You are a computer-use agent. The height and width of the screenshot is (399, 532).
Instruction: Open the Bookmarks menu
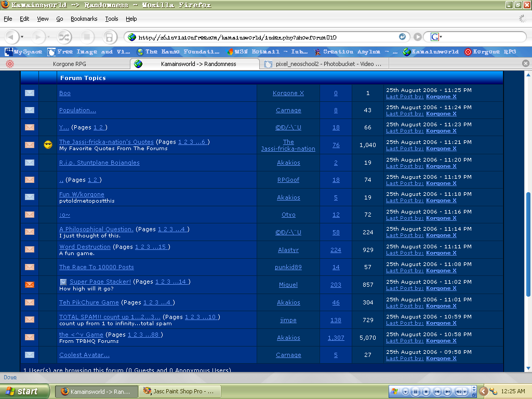point(84,19)
